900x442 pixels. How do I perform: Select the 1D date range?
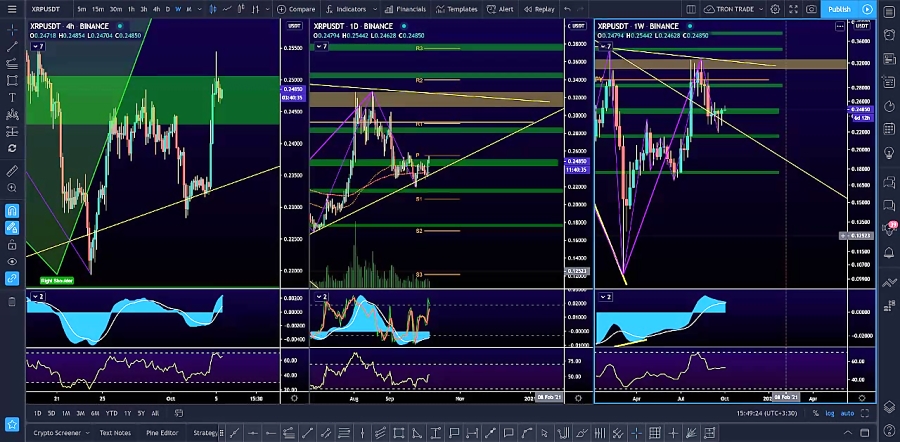[37, 413]
